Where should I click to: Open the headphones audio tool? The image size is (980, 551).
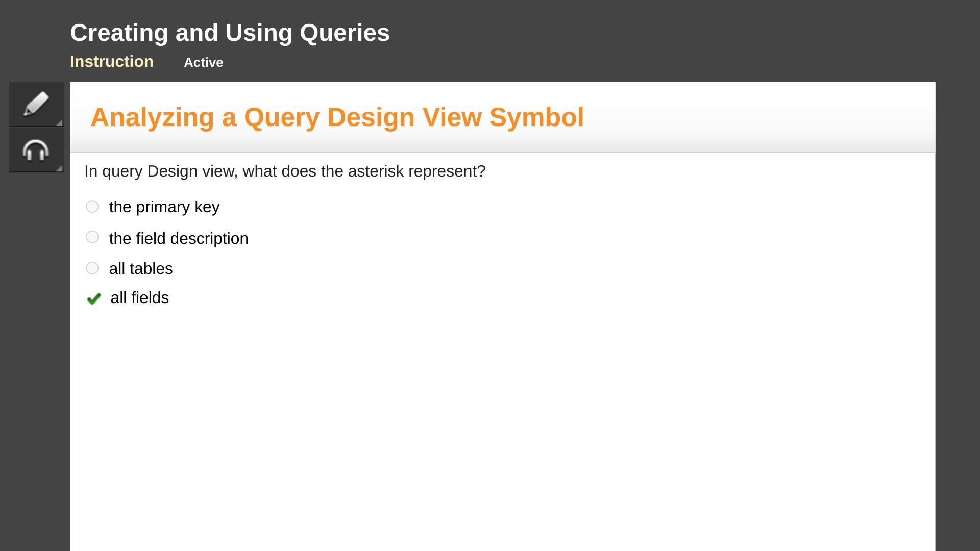(36, 150)
